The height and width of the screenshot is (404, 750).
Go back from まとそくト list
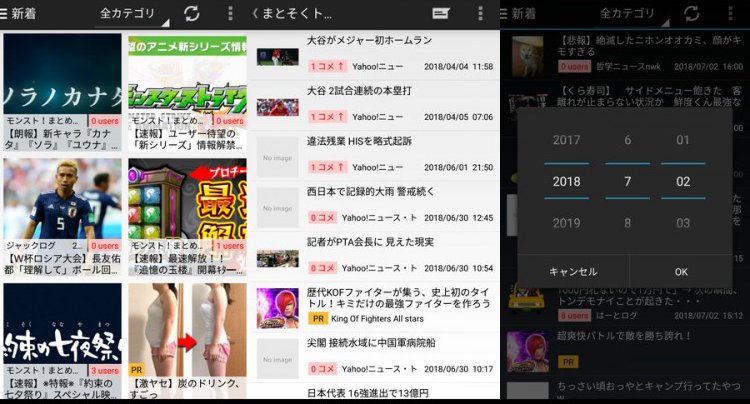coord(255,14)
